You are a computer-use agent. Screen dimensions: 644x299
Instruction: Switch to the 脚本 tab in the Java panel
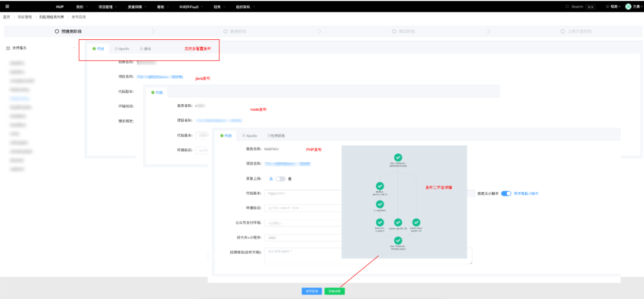[145, 48]
